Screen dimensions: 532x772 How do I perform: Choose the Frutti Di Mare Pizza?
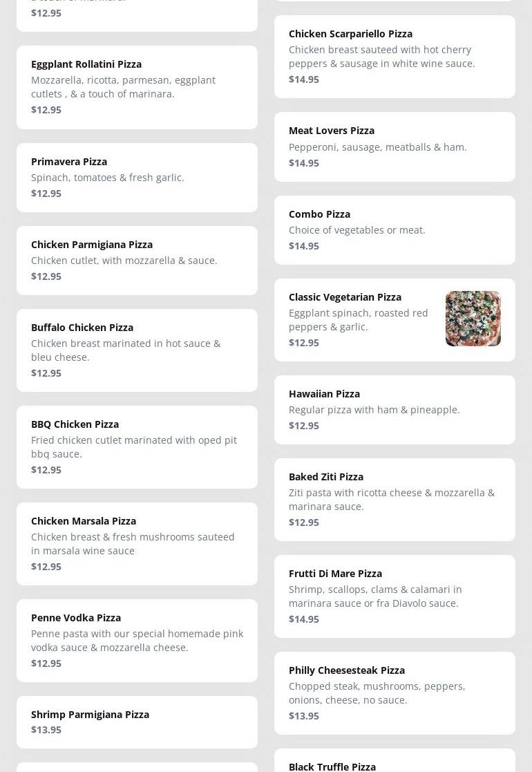[395, 596]
